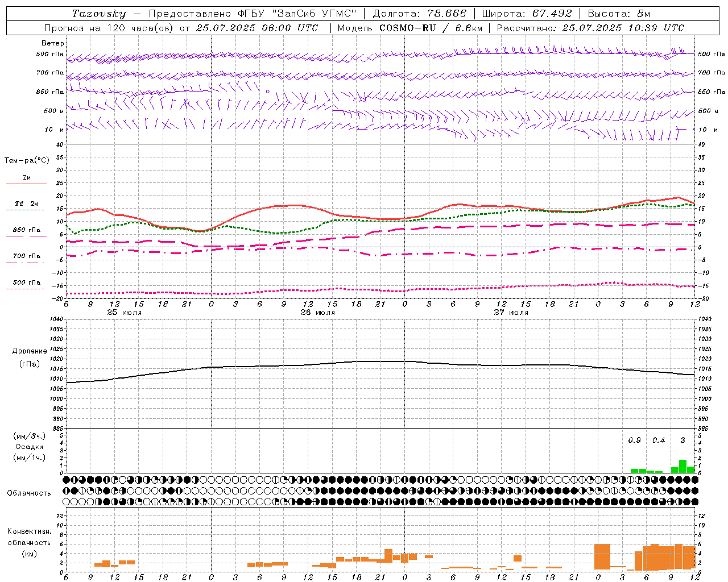Image resolution: width=728 pixels, height=582 pixels.
Task: Click the '27 июля' date label
Action: 511,313
